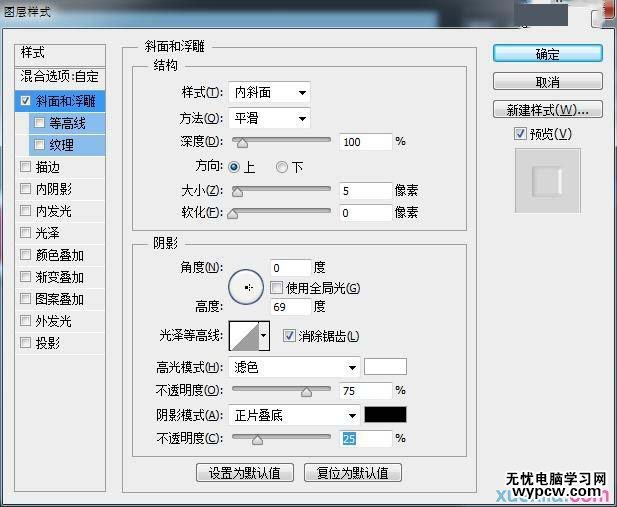Open the 样式(T) dropdown showing 内斜面
Image resolution: width=617 pixels, height=507 pixels.
[269, 93]
